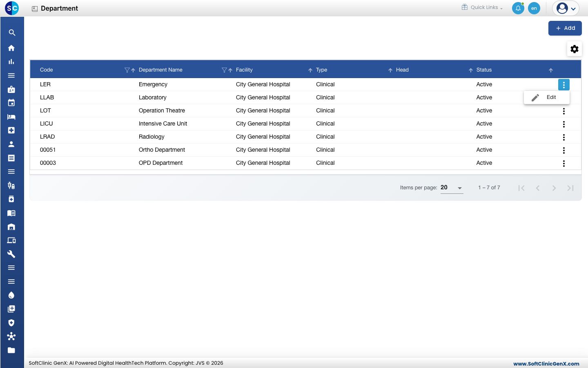588x368 pixels.
Task: Click the Department page title
Action: (x=59, y=8)
